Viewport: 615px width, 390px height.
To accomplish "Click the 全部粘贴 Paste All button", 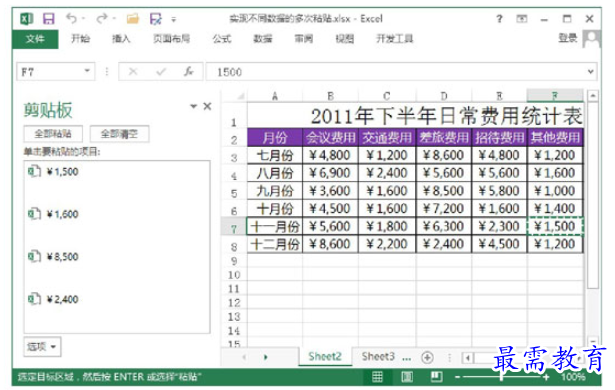I will coord(53,134).
